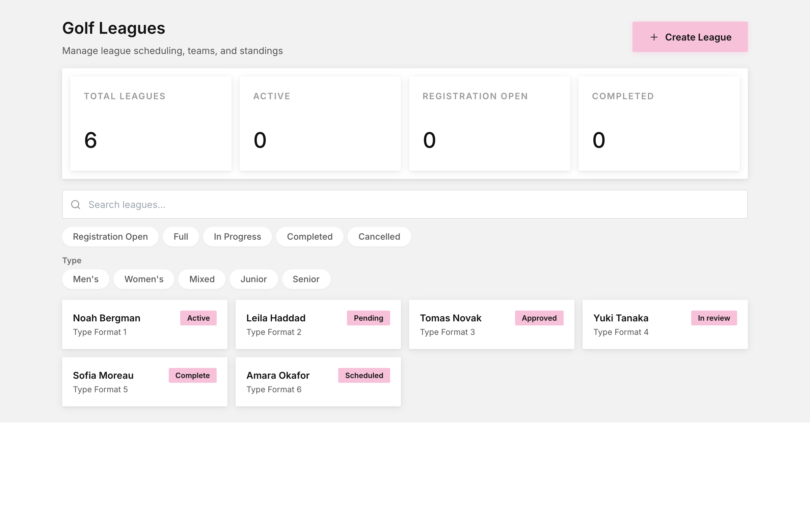Viewport: 810px width, 532px height.
Task: Toggle the In Progress filter chip
Action: point(237,237)
